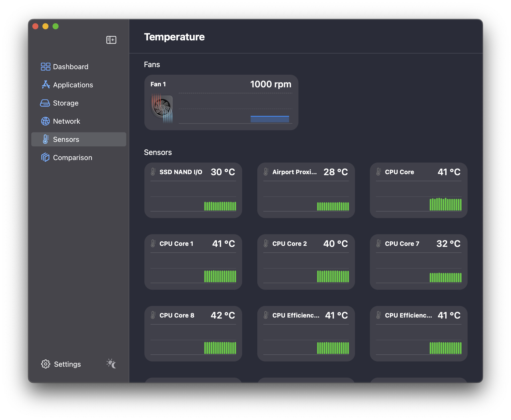This screenshot has height=420, width=511.
Task: Click the Storage drive icon
Action: point(45,103)
